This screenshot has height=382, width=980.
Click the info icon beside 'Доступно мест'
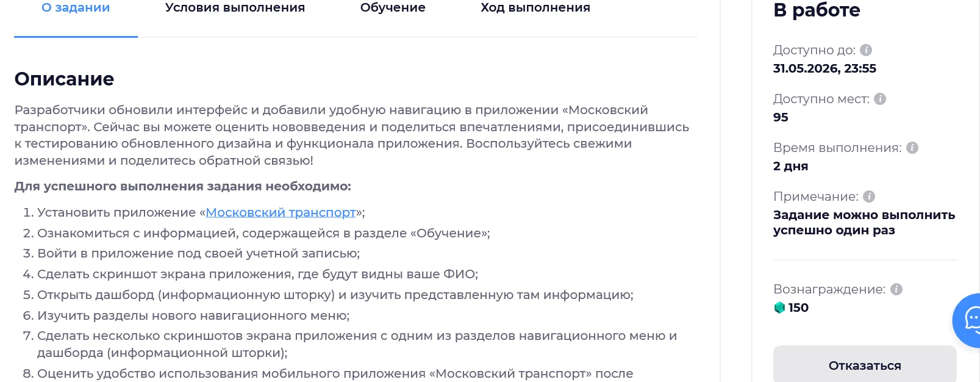[x=880, y=99]
